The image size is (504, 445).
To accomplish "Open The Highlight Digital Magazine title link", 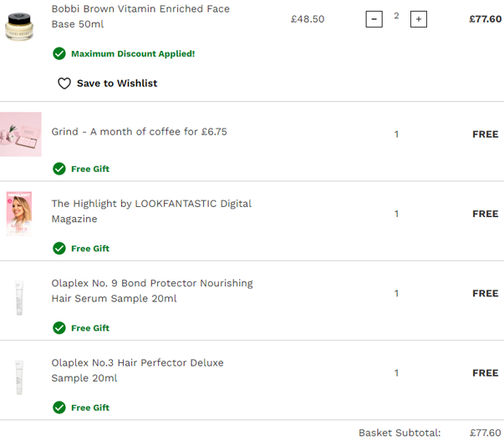I will pyautogui.click(x=151, y=211).
